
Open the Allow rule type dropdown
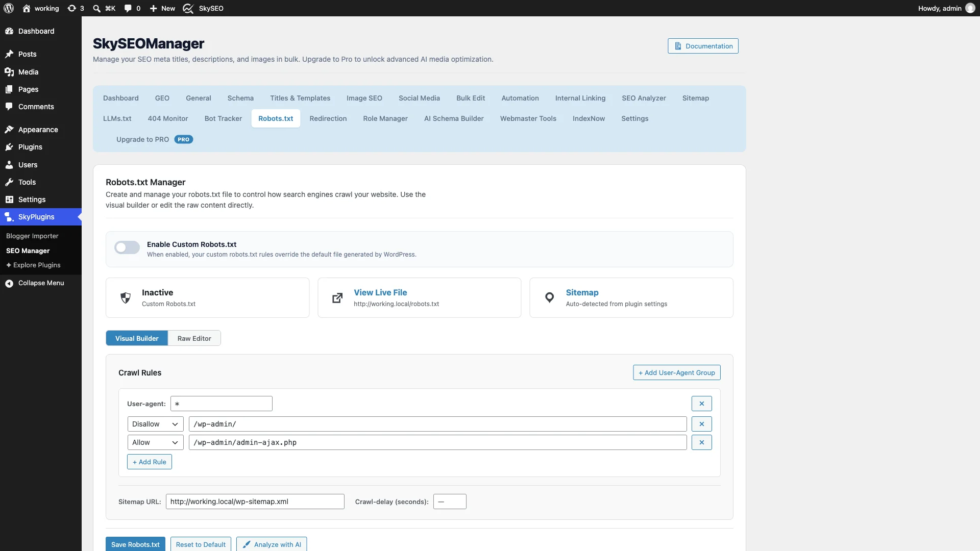155,442
